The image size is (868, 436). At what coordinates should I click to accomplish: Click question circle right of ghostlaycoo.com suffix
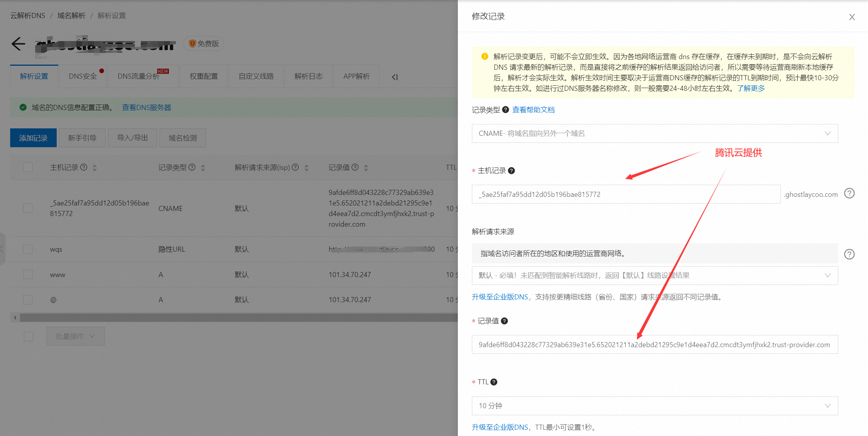point(849,193)
